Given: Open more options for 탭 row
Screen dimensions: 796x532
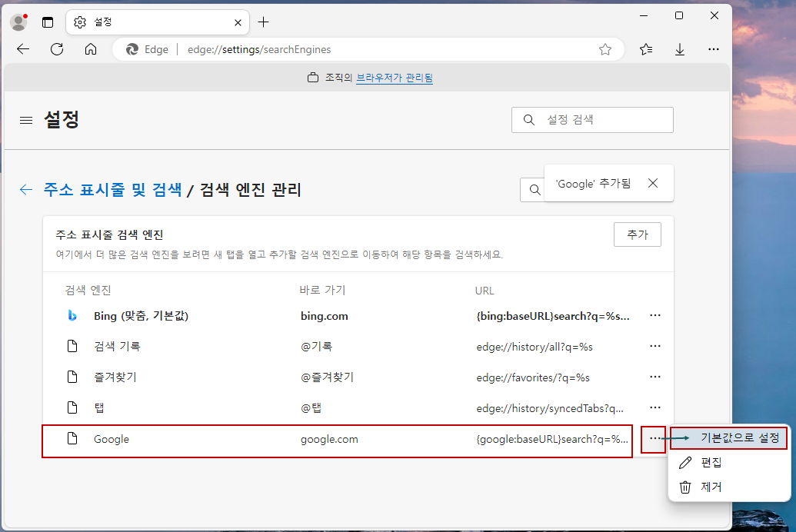Looking at the screenshot, I should tap(654, 407).
